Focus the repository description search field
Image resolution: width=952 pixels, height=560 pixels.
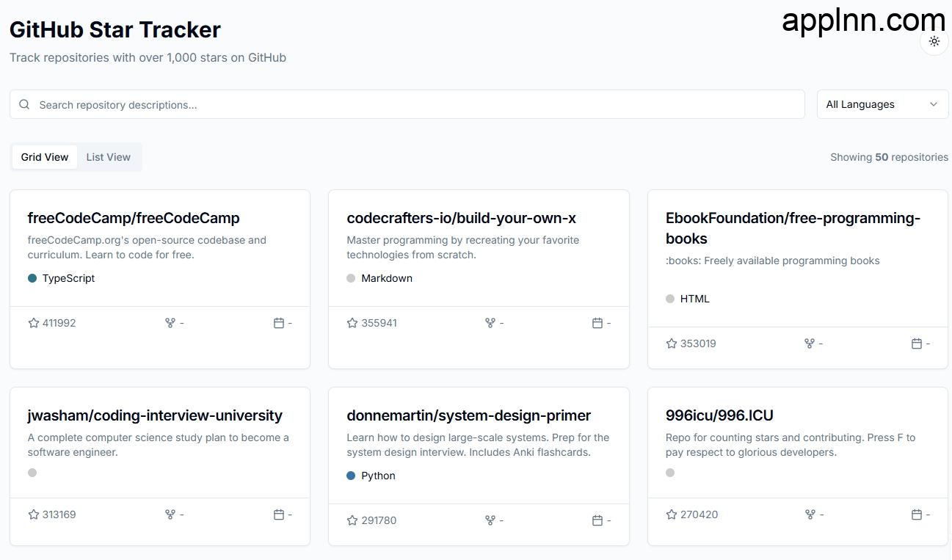tap(407, 104)
